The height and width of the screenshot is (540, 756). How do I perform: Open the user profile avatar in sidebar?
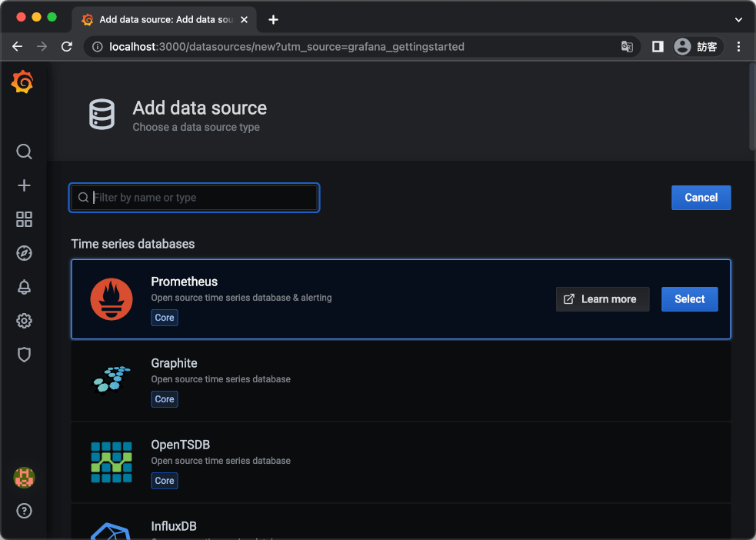24,478
